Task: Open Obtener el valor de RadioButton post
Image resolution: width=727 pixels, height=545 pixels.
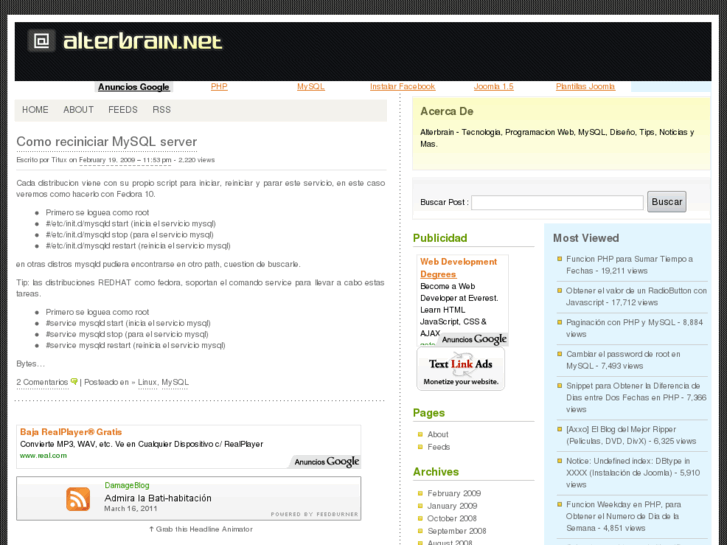Action: [x=636, y=296]
